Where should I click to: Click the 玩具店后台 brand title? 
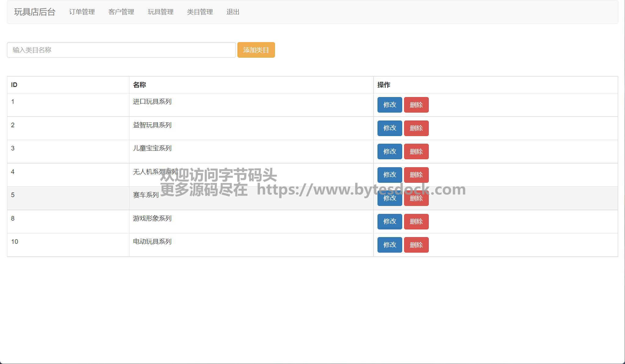tap(34, 12)
